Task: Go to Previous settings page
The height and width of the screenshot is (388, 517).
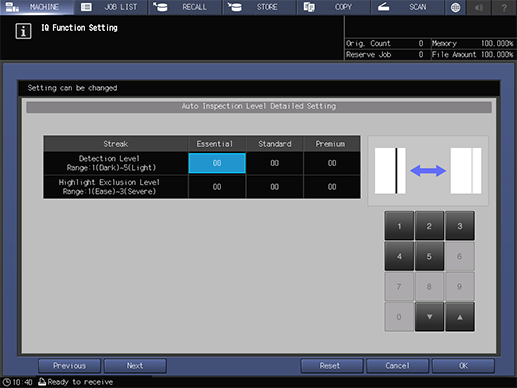Action: pos(69,366)
